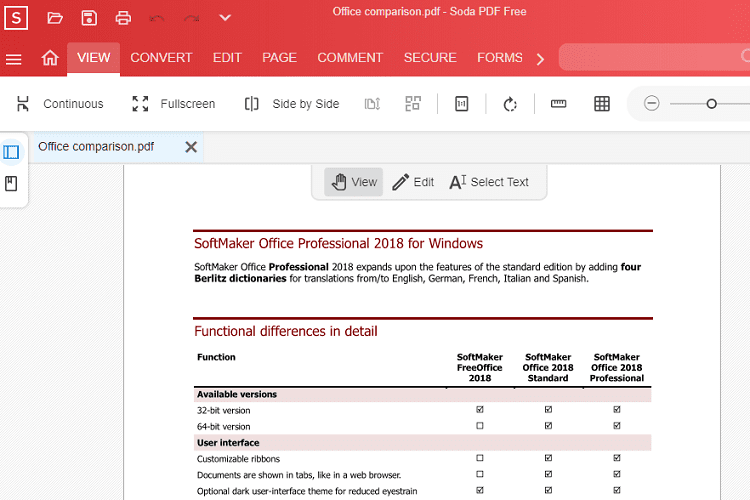750x500 pixels.
Task: Click the Standard checkbox for 64-bit version
Action: coord(548,425)
